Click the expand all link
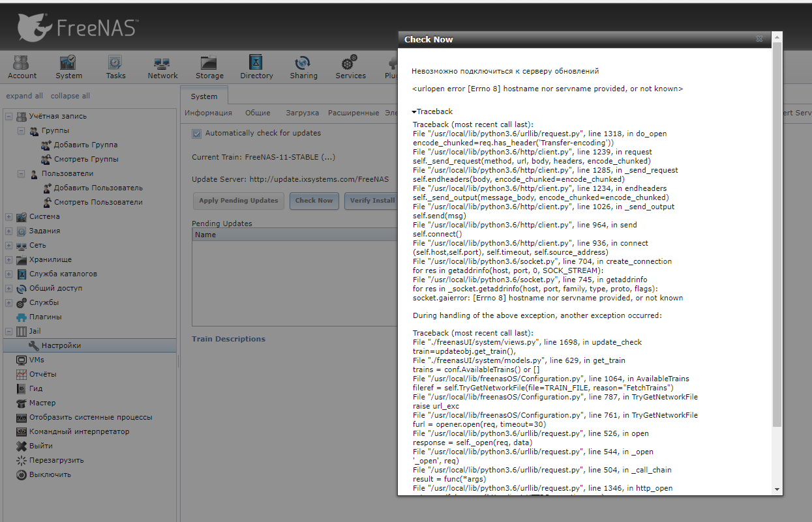 [x=24, y=96]
